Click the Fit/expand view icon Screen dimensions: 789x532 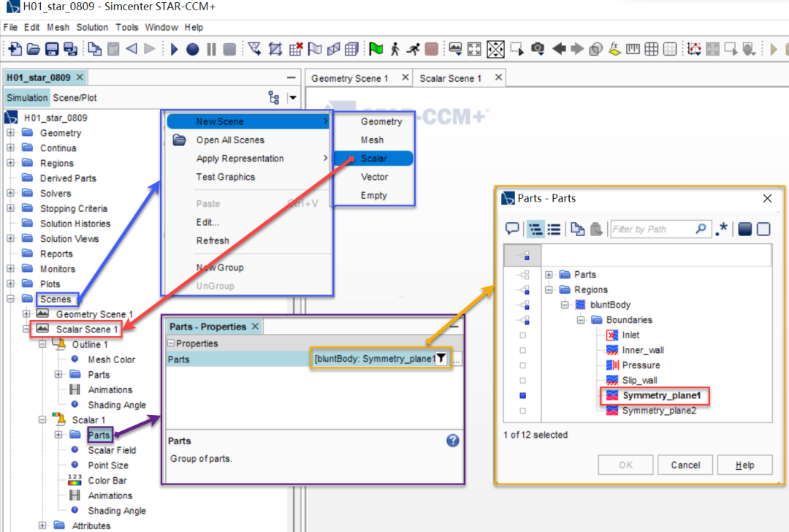coord(474,49)
